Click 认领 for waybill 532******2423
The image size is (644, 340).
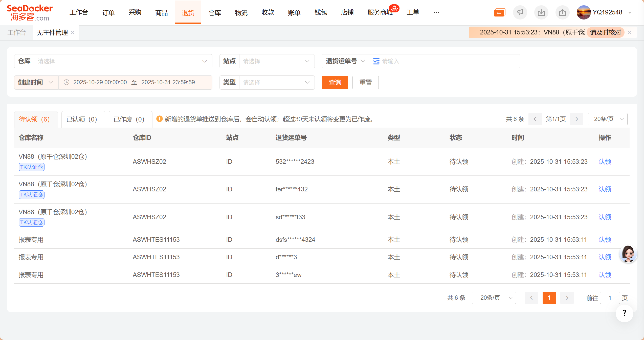pos(605,162)
